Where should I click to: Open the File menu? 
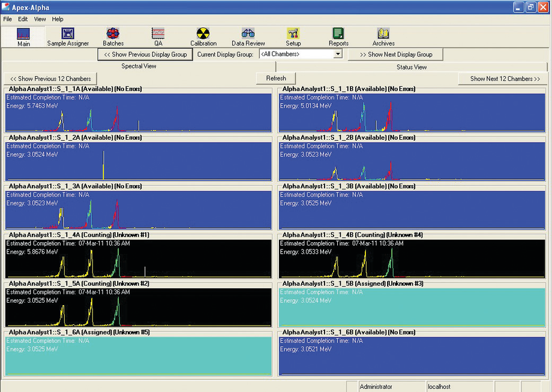click(7, 19)
